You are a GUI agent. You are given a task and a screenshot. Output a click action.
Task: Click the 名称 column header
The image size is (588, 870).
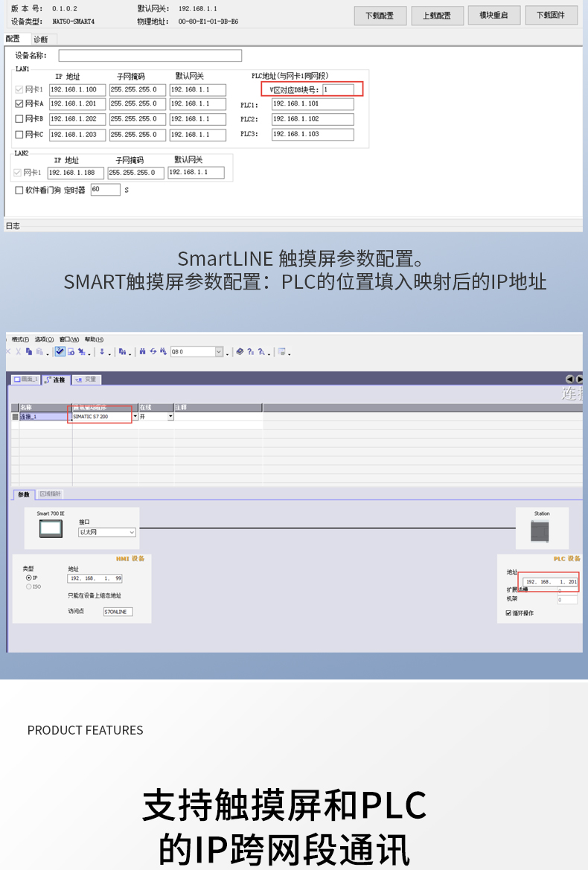(45, 407)
